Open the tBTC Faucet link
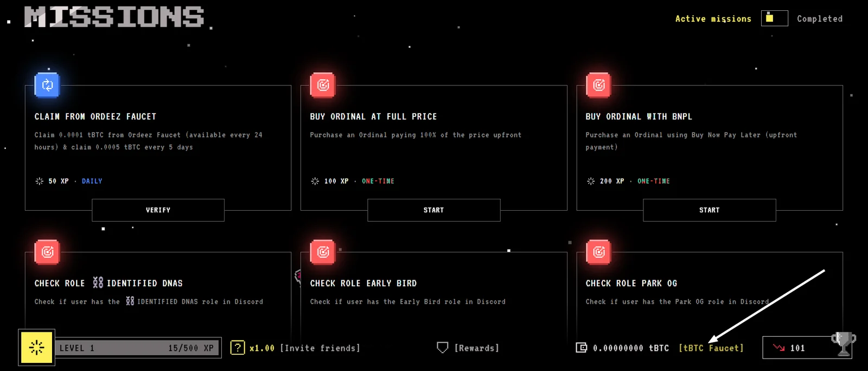Screen dimensions: 868x371 (711, 348)
